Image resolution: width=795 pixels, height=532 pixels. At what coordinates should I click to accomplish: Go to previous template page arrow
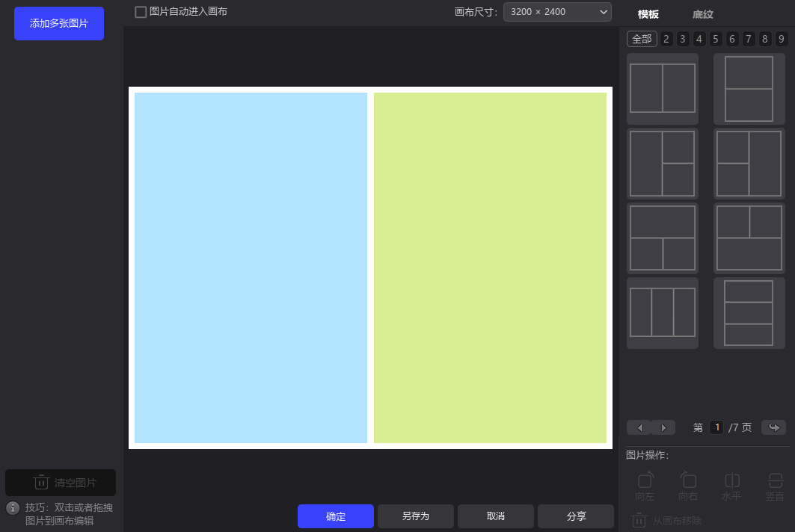639,427
